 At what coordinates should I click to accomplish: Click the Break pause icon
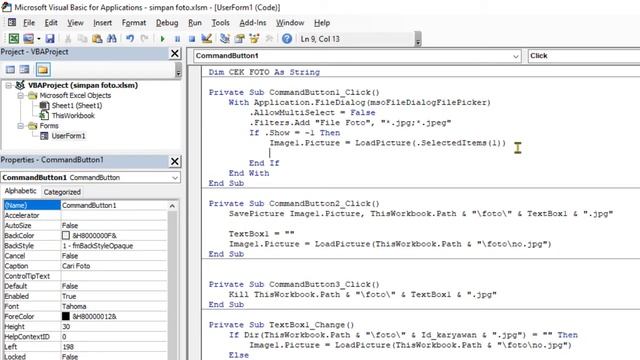coord(177,39)
